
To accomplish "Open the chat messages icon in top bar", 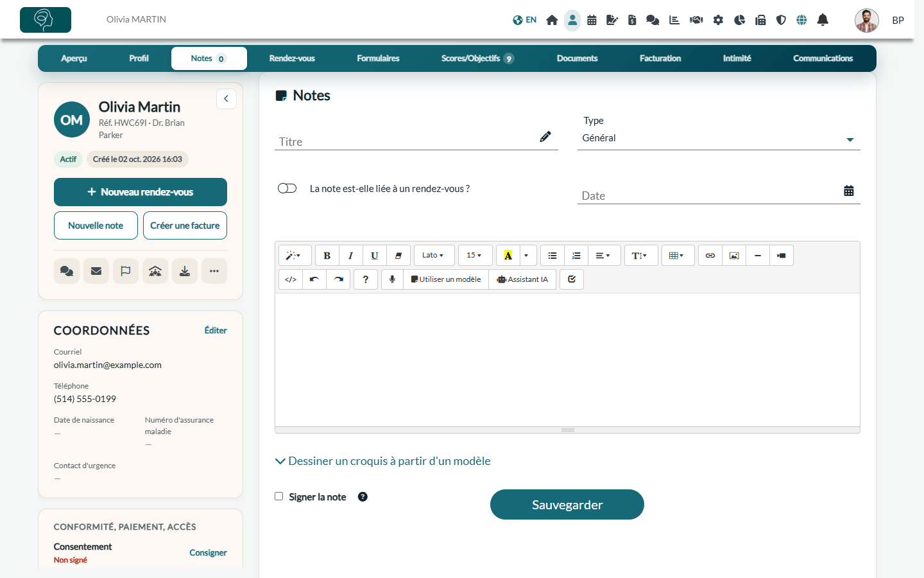I will 653,20.
